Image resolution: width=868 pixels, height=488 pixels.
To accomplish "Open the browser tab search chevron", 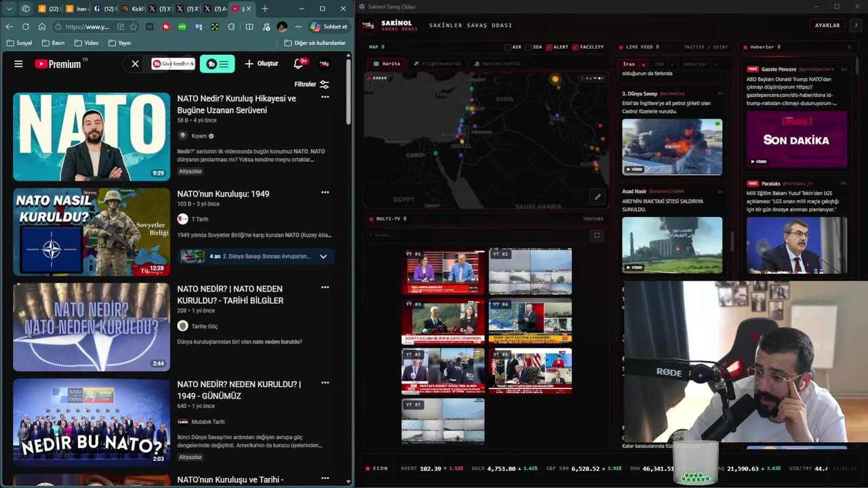I will coord(9,9).
